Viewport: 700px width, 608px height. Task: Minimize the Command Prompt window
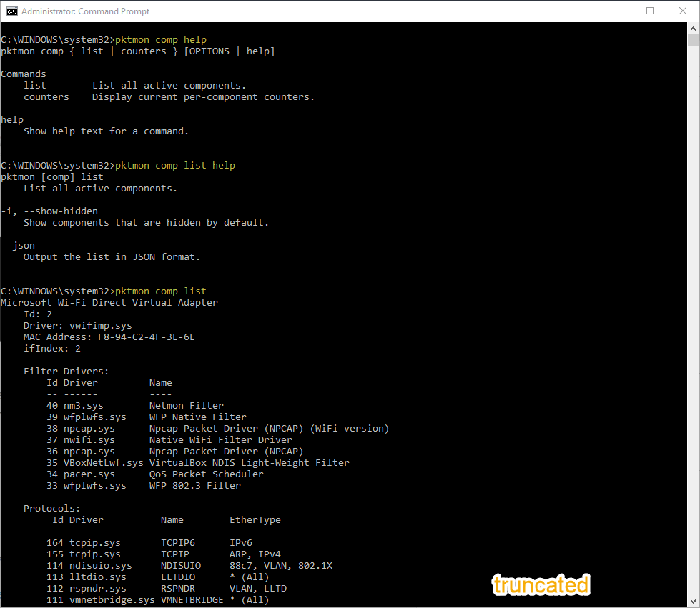coord(617,11)
